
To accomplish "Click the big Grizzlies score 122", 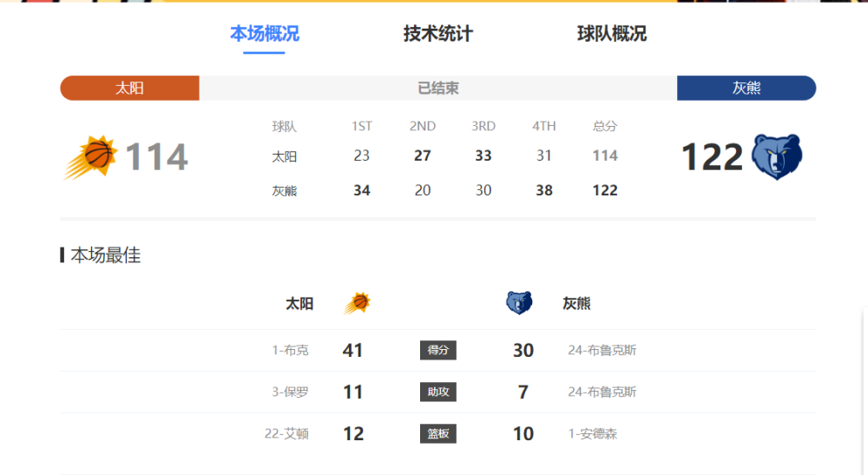I will [712, 156].
